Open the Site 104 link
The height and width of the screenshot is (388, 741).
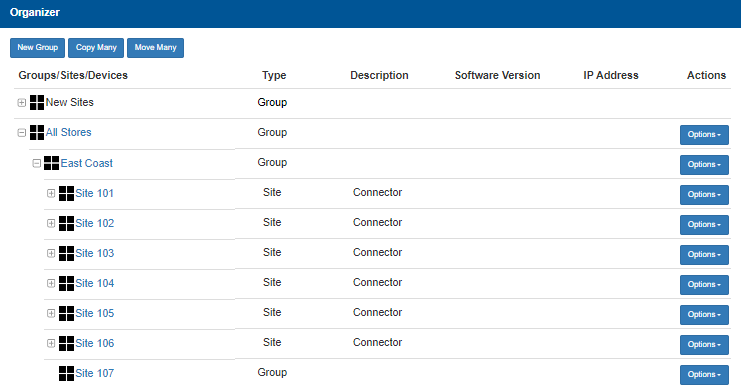[x=95, y=283]
